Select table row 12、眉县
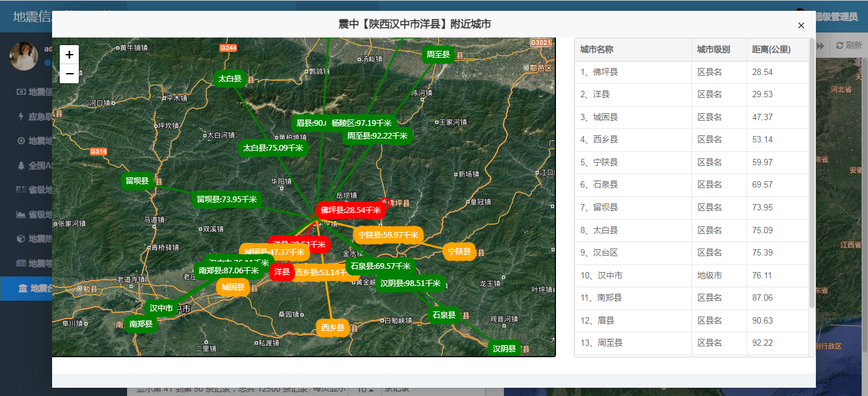 pos(692,321)
